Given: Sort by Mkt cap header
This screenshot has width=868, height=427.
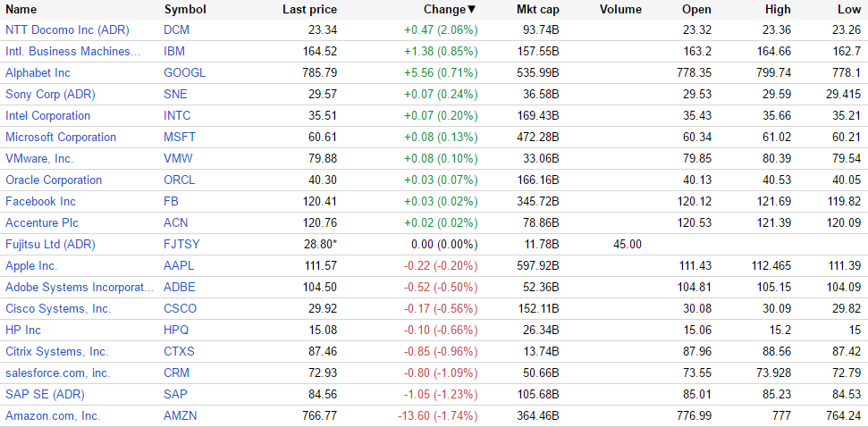Looking at the screenshot, I should tap(537, 9).
